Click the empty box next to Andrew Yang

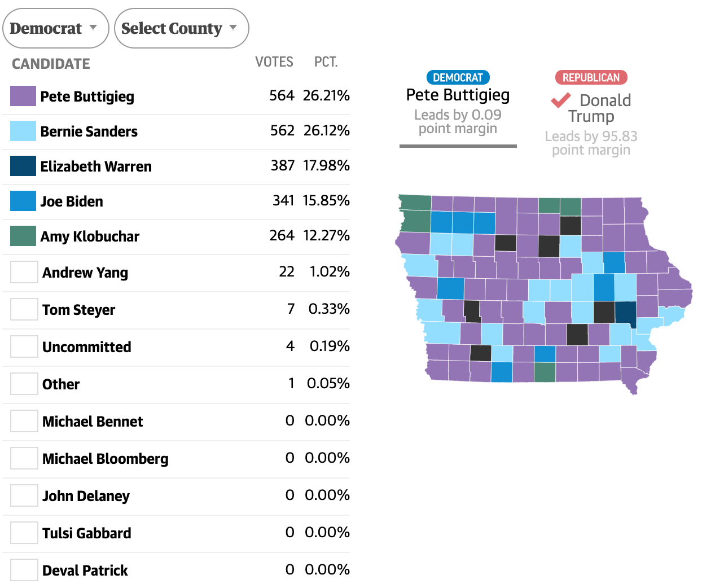[x=24, y=273]
